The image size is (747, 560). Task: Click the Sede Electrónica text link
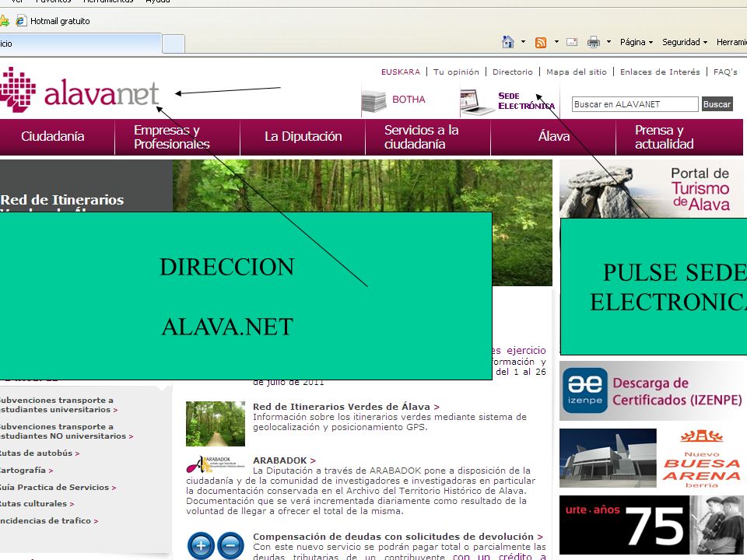(526, 101)
